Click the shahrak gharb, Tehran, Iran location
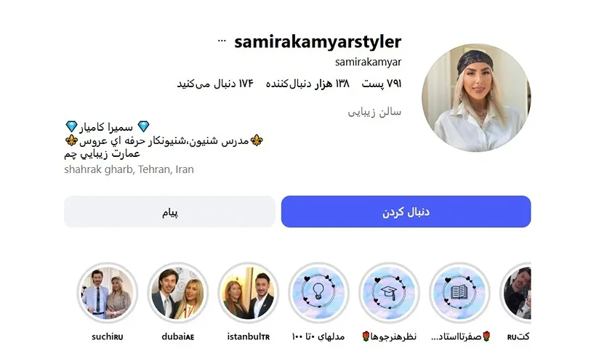Screen dimensions: 599x364 [x=129, y=169]
